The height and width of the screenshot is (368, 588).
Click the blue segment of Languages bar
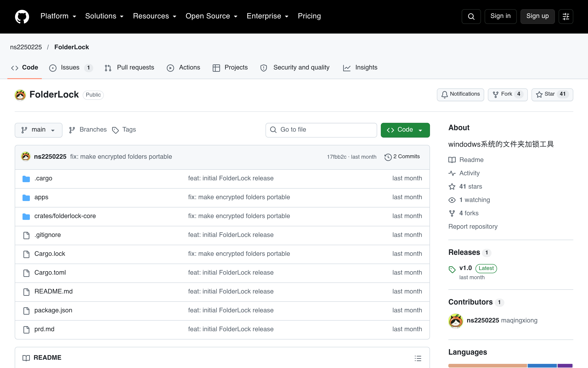tap(542, 365)
